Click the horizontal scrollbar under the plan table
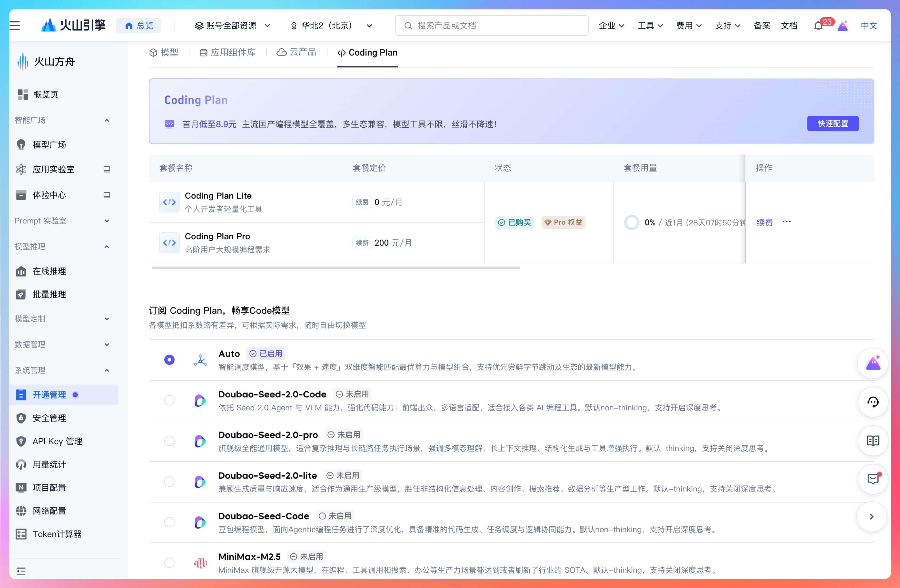 (336, 268)
